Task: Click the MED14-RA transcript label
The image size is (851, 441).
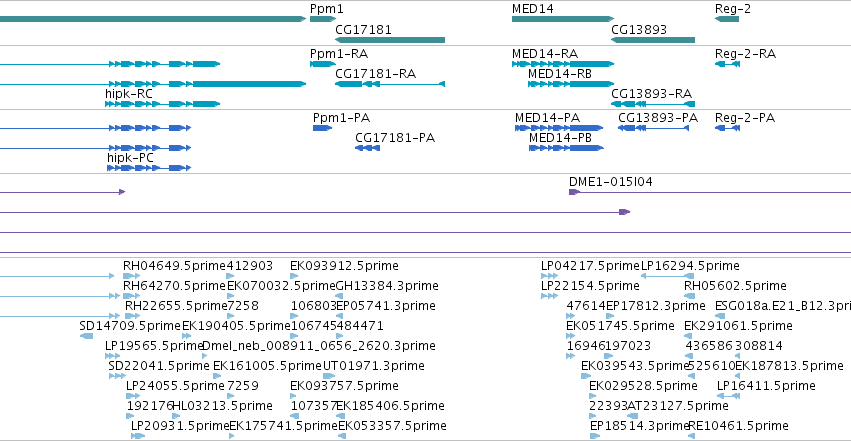Action: coord(545,54)
